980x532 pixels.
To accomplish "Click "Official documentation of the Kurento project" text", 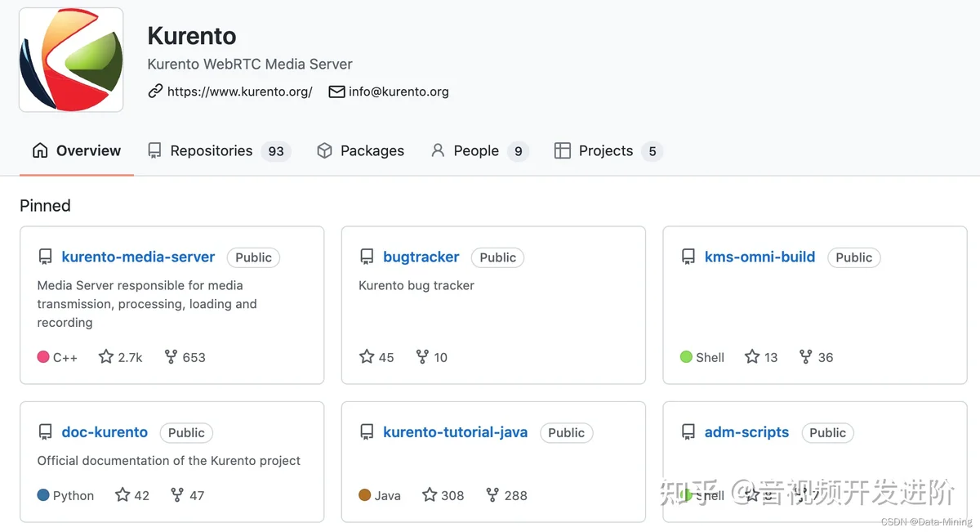I will coord(169,460).
